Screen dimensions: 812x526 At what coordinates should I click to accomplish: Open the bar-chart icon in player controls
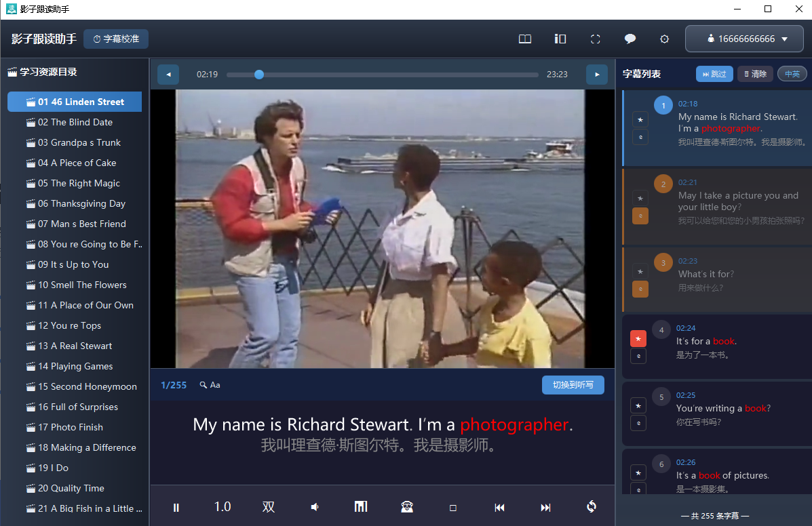361,507
